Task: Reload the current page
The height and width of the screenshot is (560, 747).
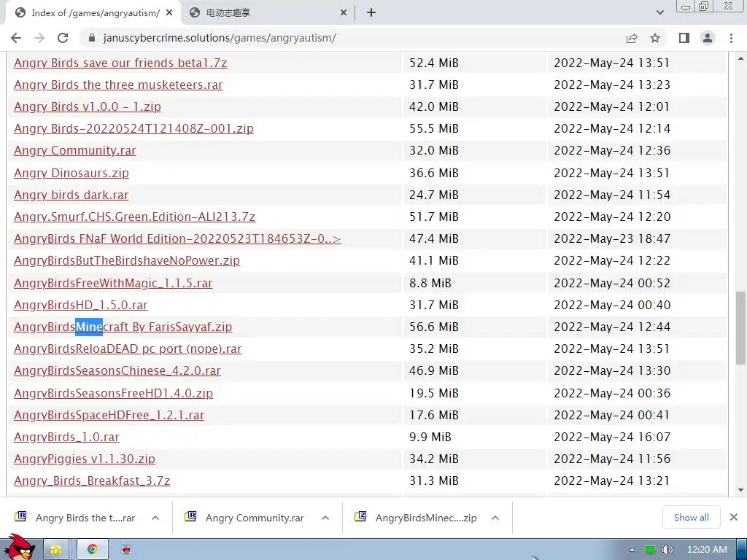Action: pyautogui.click(x=63, y=38)
